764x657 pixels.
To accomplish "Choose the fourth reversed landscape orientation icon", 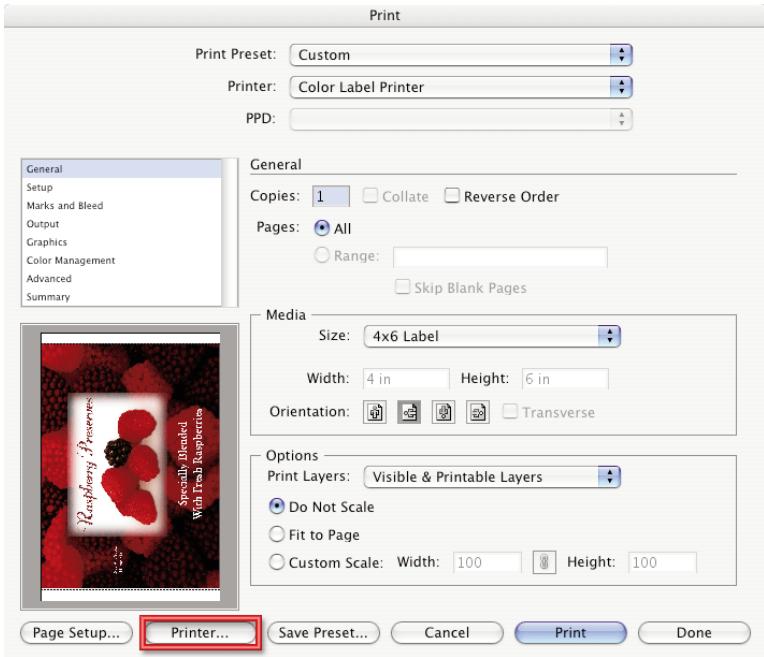I will [x=467, y=412].
